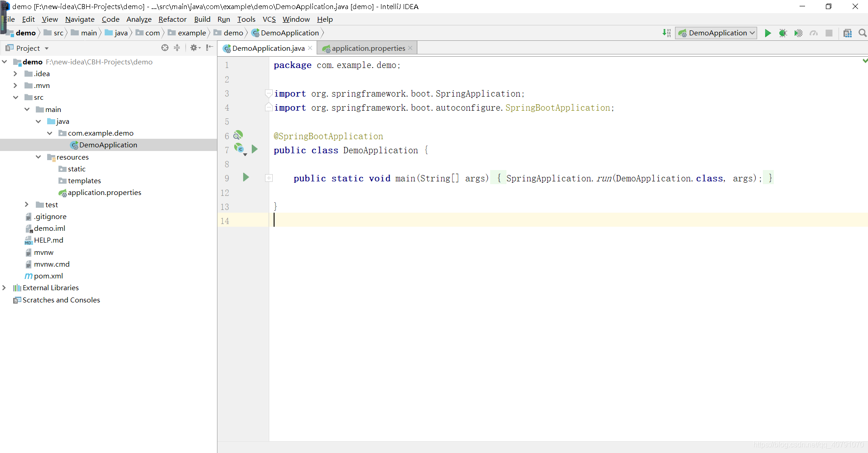Expand the test folder
This screenshot has height=453, width=868.
[x=27, y=205]
